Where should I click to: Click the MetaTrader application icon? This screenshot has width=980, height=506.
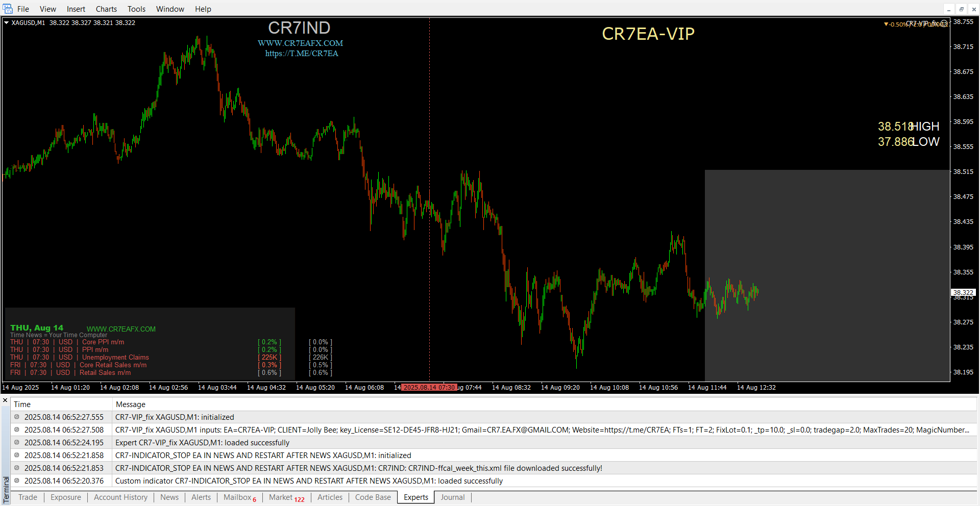(x=8, y=9)
